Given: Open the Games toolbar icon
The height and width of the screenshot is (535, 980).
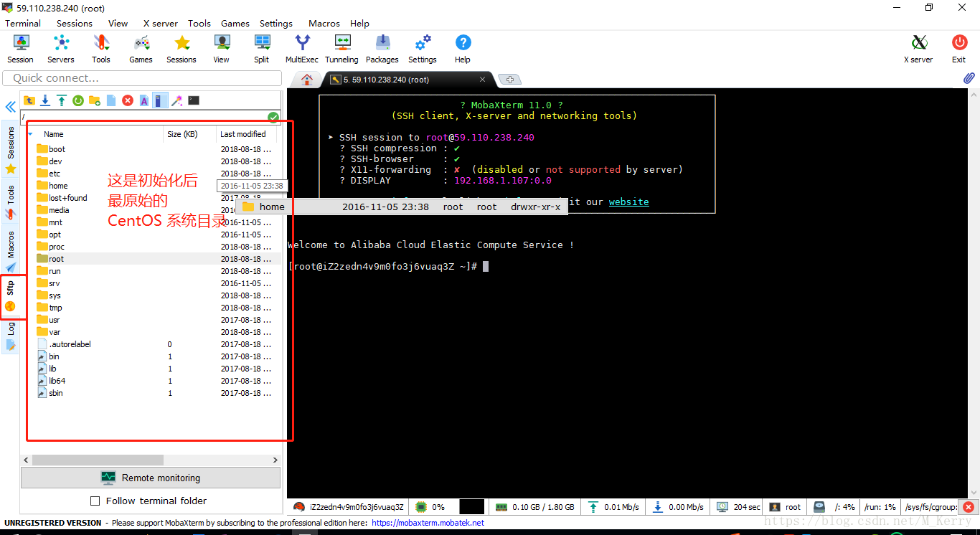Looking at the screenshot, I should tap(141, 49).
